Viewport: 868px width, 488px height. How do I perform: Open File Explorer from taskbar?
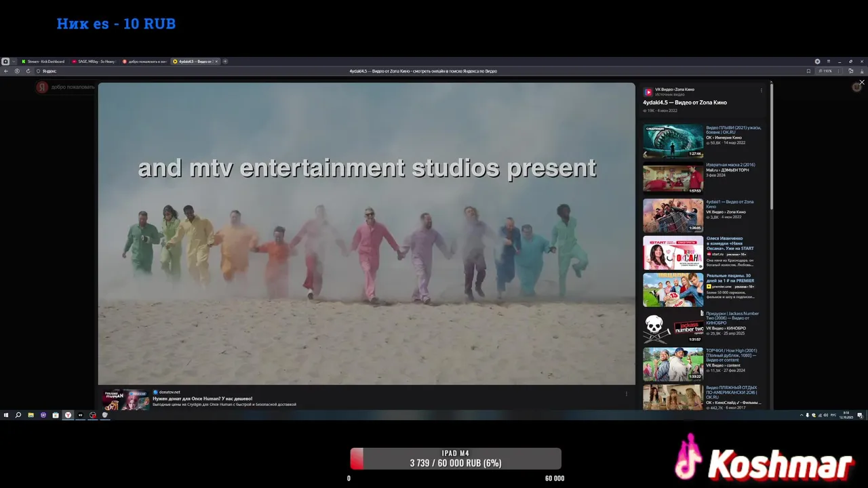[x=31, y=415]
